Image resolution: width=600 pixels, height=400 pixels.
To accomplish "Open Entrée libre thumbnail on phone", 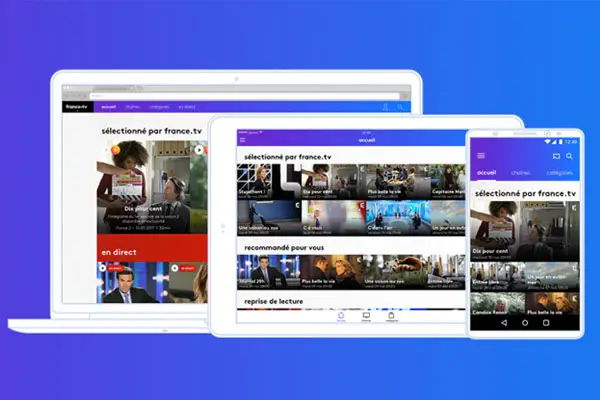I will click(x=497, y=277).
